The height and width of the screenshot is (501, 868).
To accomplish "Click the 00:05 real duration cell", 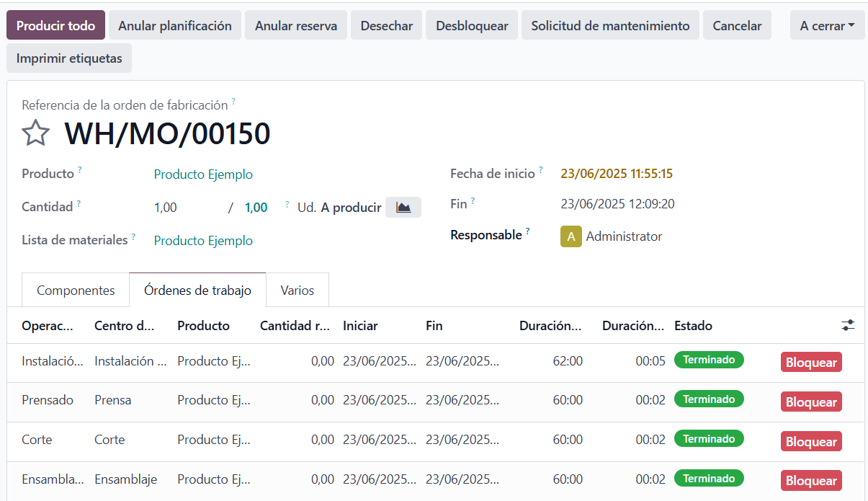I will [650, 361].
